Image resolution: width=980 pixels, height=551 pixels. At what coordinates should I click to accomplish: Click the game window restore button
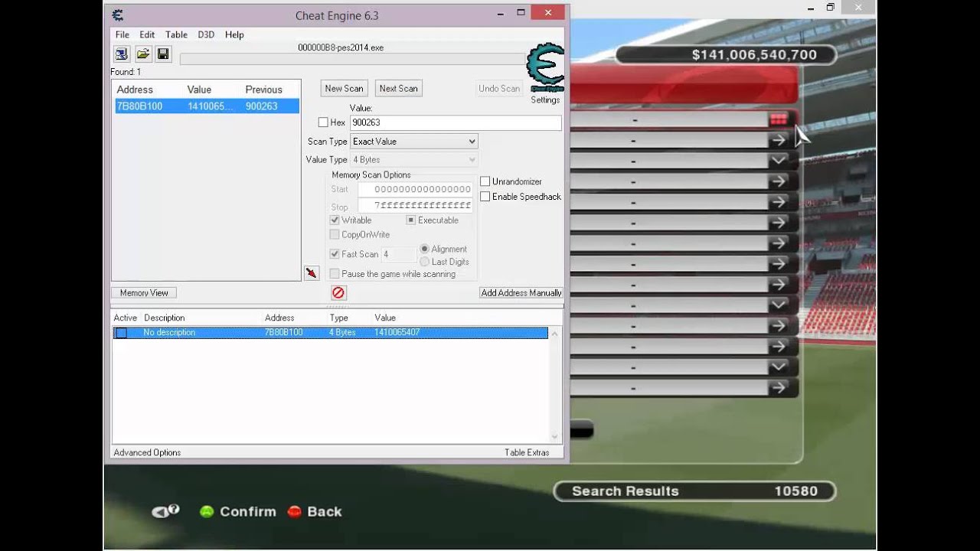(x=830, y=7)
